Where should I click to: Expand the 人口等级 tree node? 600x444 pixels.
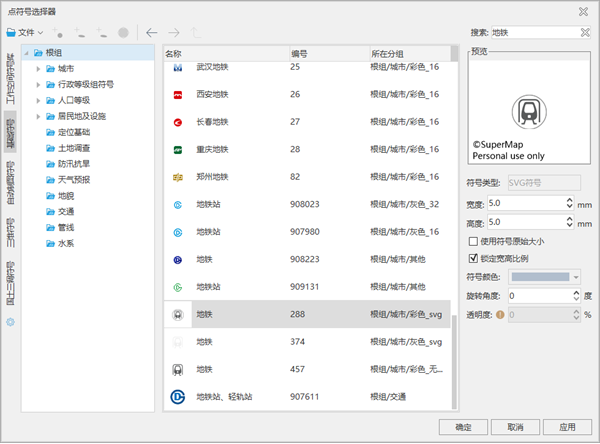click(x=37, y=100)
